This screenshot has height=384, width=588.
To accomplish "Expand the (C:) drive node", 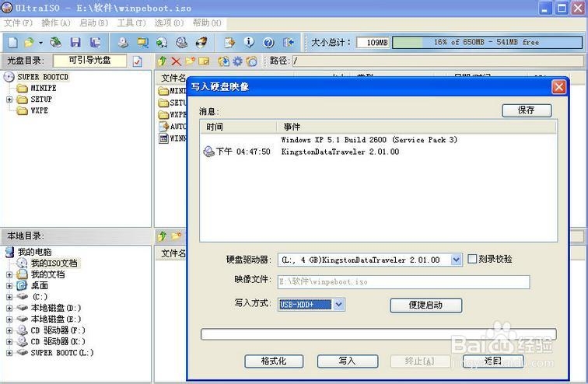I will pos(9,297).
